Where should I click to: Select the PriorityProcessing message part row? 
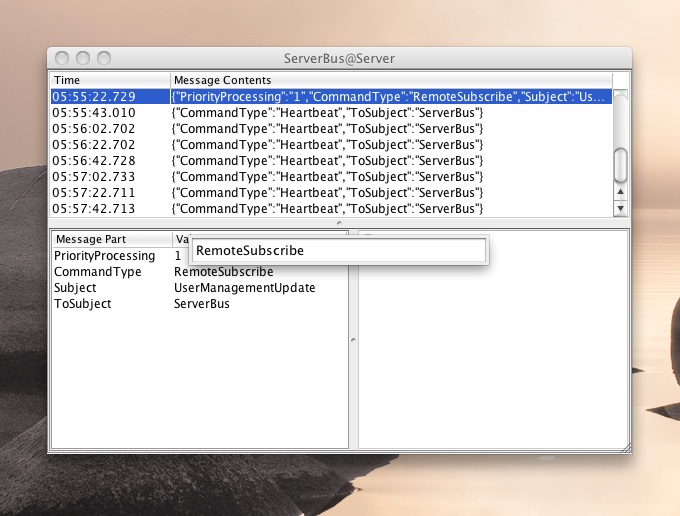click(105, 256)
